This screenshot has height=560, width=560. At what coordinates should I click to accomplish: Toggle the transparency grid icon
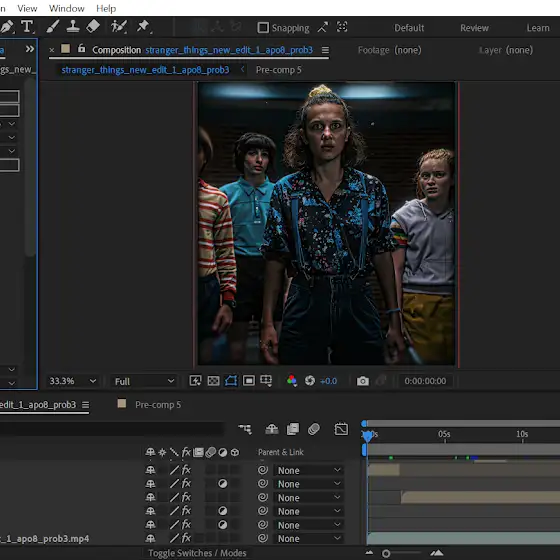(214, 381)
